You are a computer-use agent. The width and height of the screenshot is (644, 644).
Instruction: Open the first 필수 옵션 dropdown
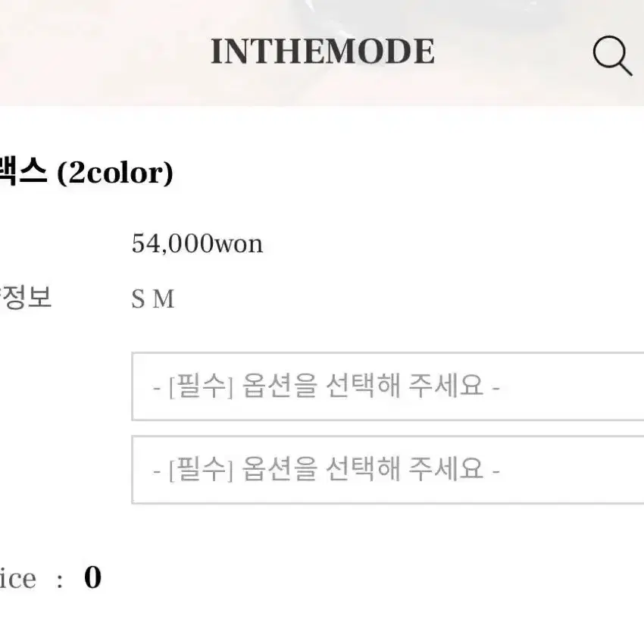pos(388,386)
